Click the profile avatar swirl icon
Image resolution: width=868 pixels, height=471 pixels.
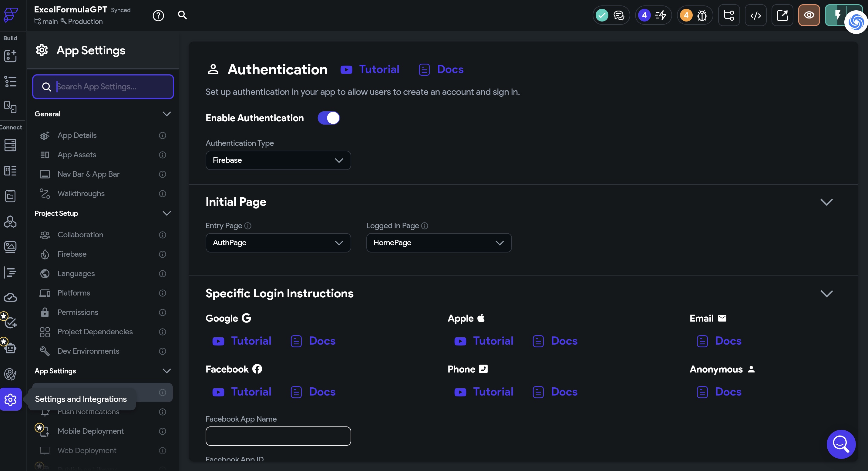pyautogui.click(x=856, y=22)
